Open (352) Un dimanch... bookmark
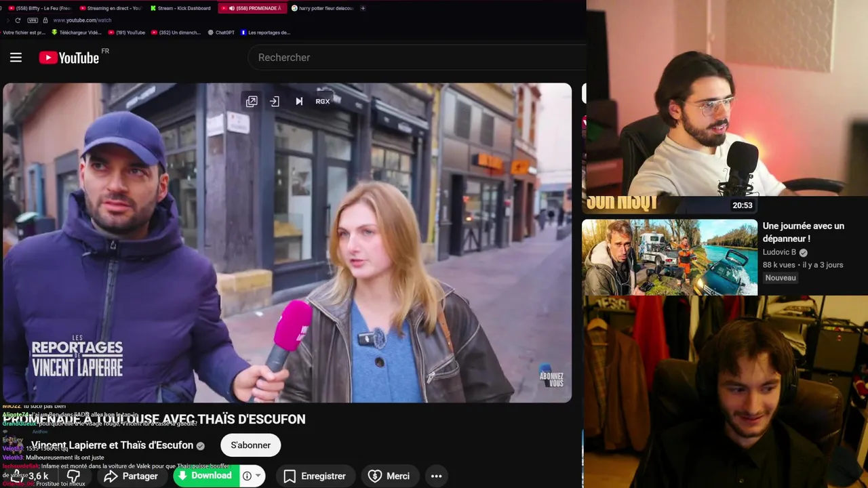This screenshot has height=488, width=868. (176, 33)
